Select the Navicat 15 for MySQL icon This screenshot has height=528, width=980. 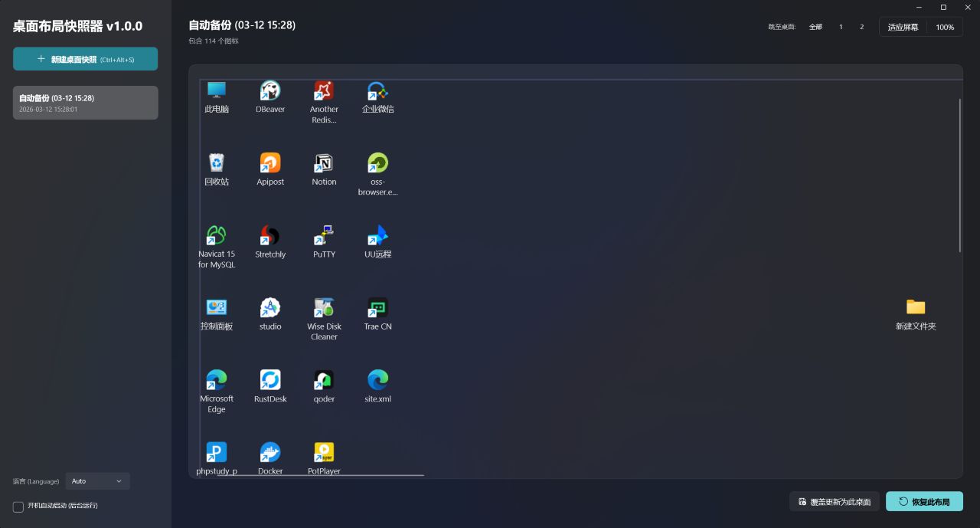pos(217,235)
